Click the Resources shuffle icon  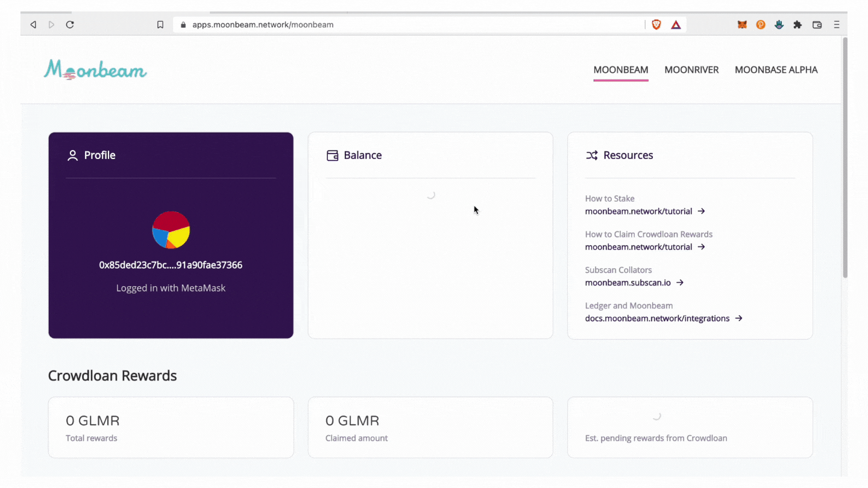[x=592, y=155]
